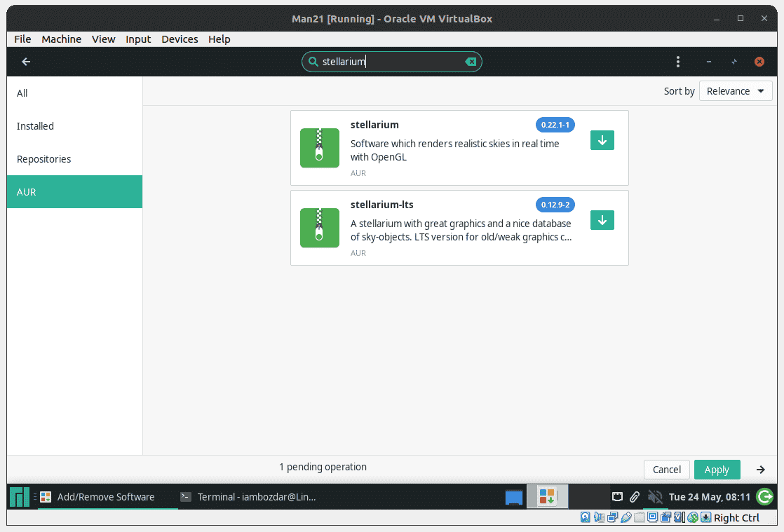Close the Add/Remove Software window
Screen dimensions: 784x532
[759, 62]
